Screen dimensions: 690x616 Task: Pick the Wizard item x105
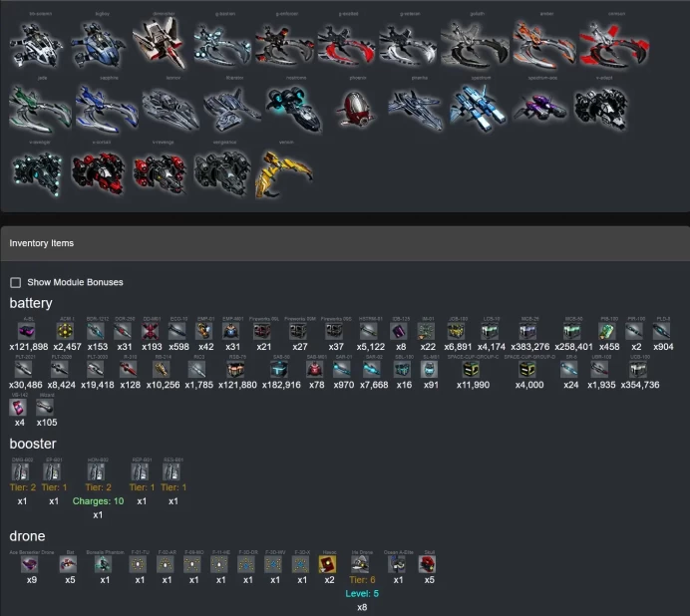pyautogui.click(x=45, y=408)
